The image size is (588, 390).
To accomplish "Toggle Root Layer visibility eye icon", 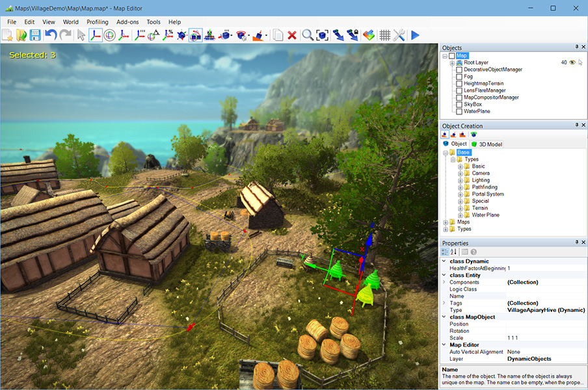I will click(x=572, y=62).
